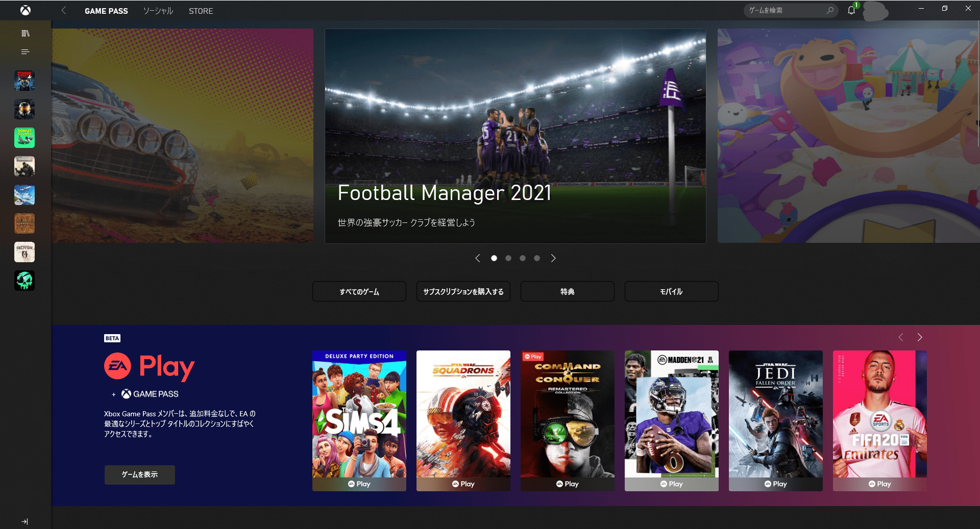
Task: Switch to the STORE tab
Action: [201, 11]
